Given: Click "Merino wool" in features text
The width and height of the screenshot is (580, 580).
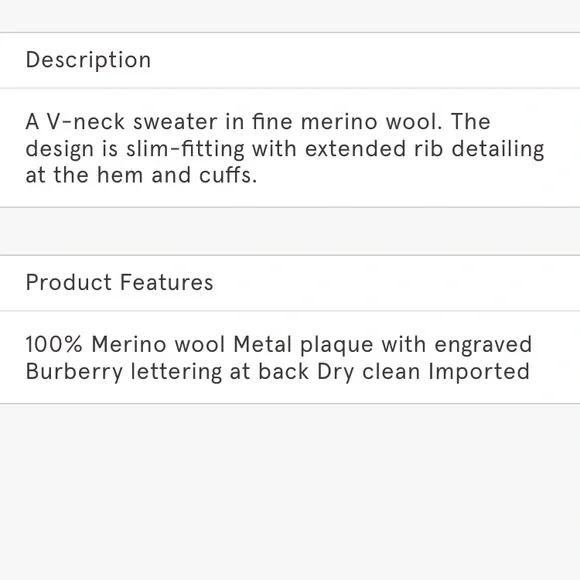Looking at the screenshot, I should tap(158, 344).
